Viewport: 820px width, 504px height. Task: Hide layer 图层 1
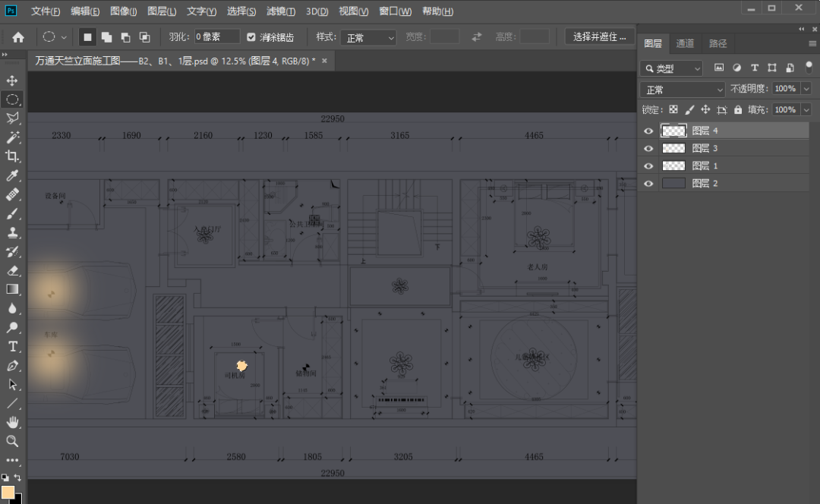click(x=648, y=165)
